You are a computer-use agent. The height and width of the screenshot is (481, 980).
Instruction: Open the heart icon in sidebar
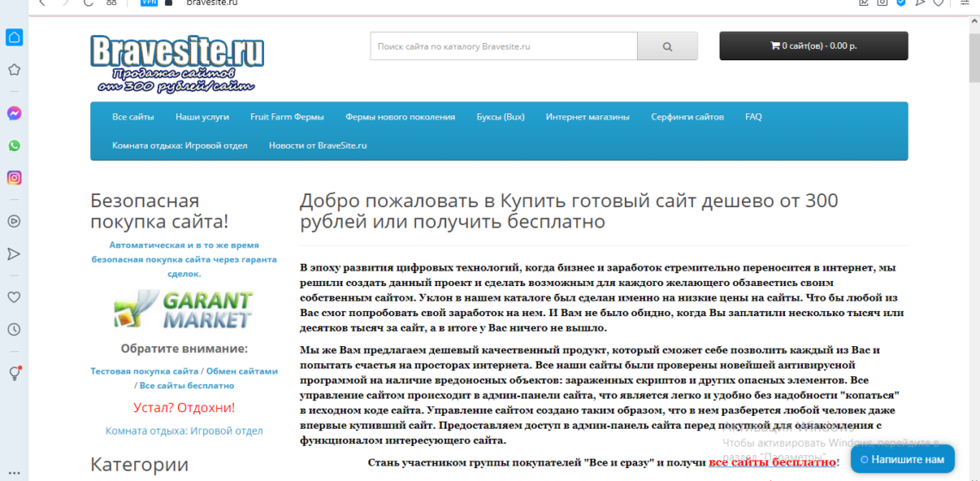point(14,297)
